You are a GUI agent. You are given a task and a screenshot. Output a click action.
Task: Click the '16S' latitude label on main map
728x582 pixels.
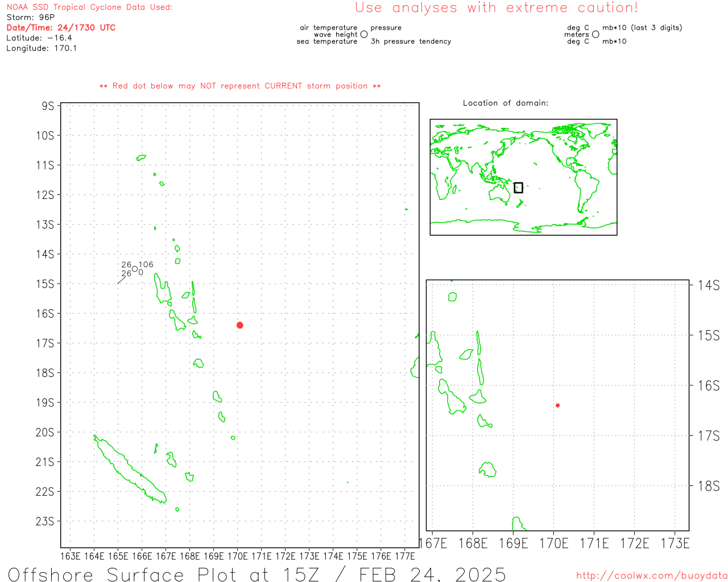(45, 314)
